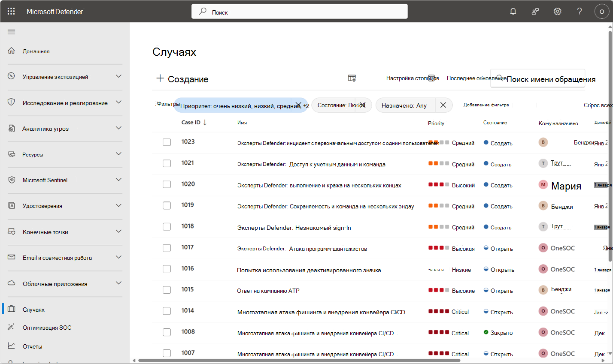Image resolution: width=613 pixels, height=364 pixels.
Task: Click Сброс всех to reset filters
Action: coord(598,105)
